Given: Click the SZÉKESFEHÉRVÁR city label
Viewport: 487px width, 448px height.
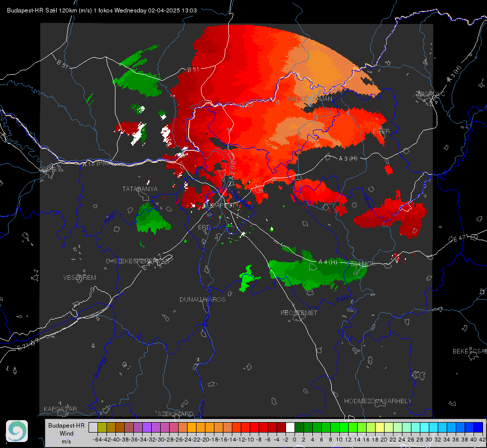Looking at the screenshot, I should (x=141, y=261).
